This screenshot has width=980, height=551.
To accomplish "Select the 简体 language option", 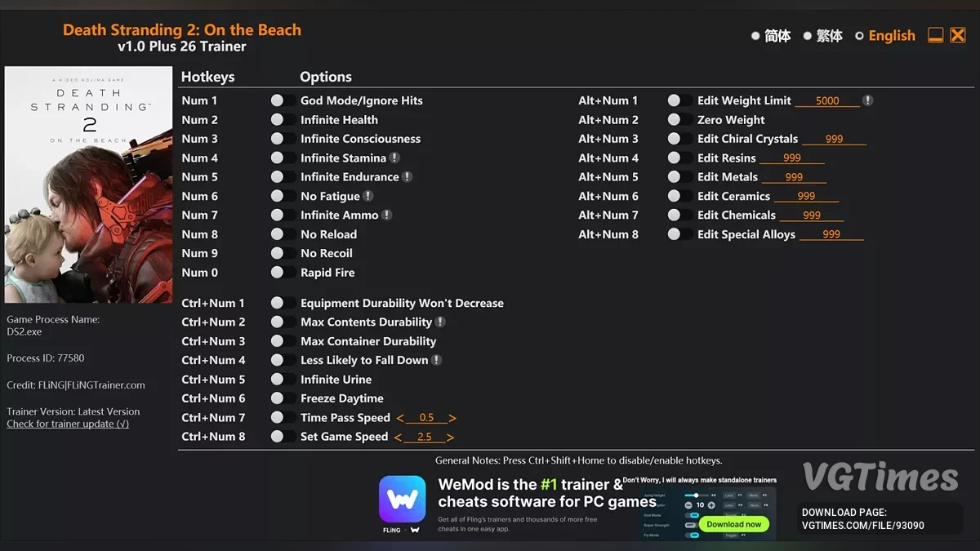I will click(771, 36).
